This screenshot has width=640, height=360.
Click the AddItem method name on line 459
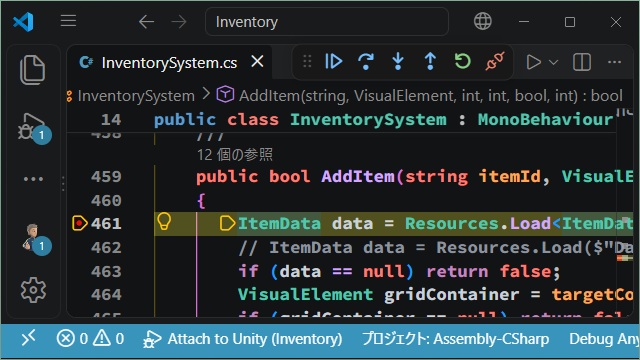[x=358, y=176]
